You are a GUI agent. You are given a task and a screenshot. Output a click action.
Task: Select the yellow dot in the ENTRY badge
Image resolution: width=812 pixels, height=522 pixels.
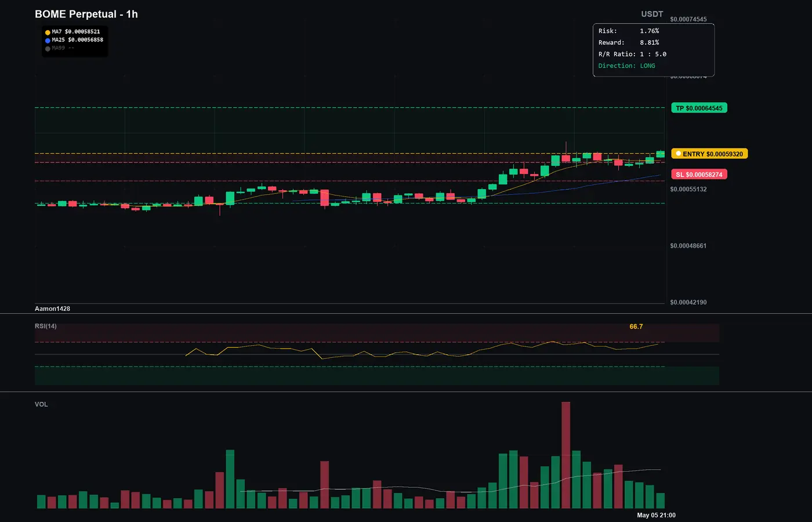click(x=678, y=154)
